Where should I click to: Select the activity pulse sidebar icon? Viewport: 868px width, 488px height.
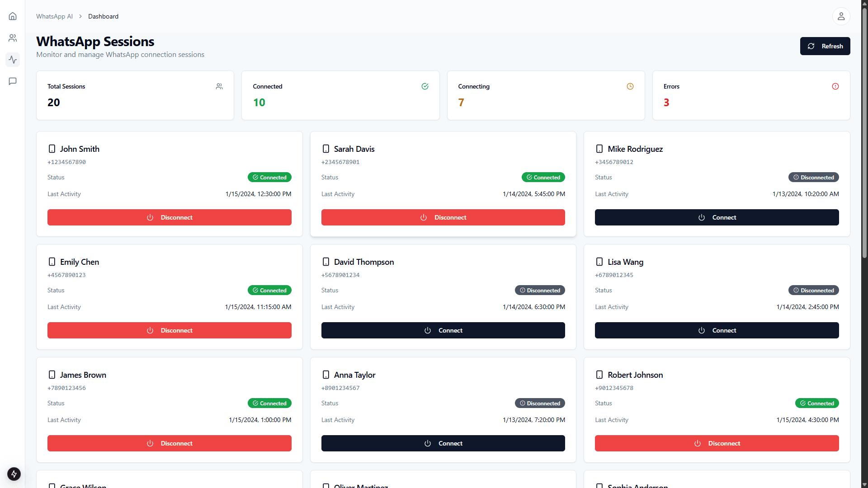point(13,60)
